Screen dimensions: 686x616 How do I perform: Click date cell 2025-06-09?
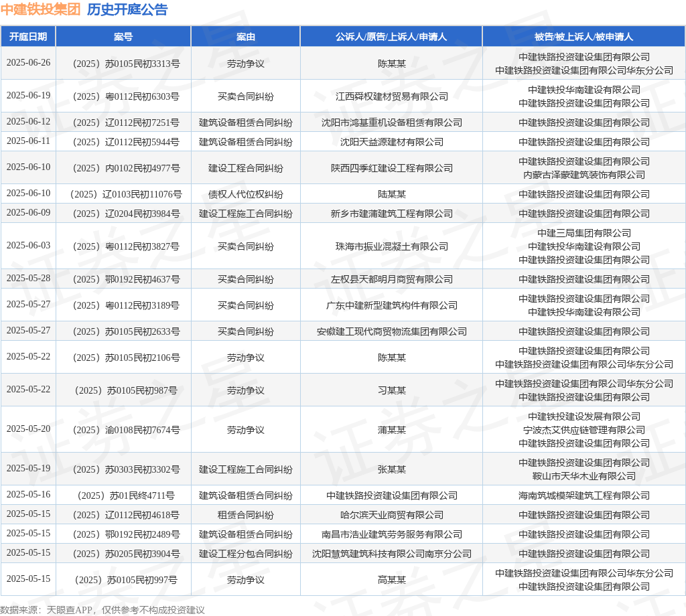(28, 212)
